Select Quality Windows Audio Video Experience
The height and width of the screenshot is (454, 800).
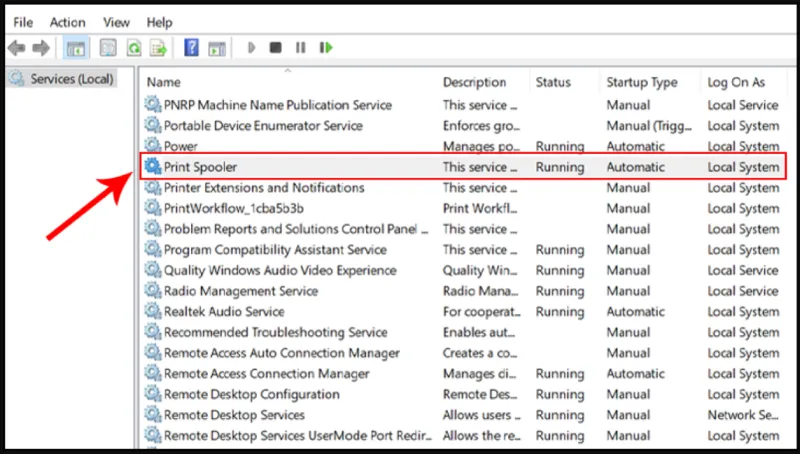(280, 270)
